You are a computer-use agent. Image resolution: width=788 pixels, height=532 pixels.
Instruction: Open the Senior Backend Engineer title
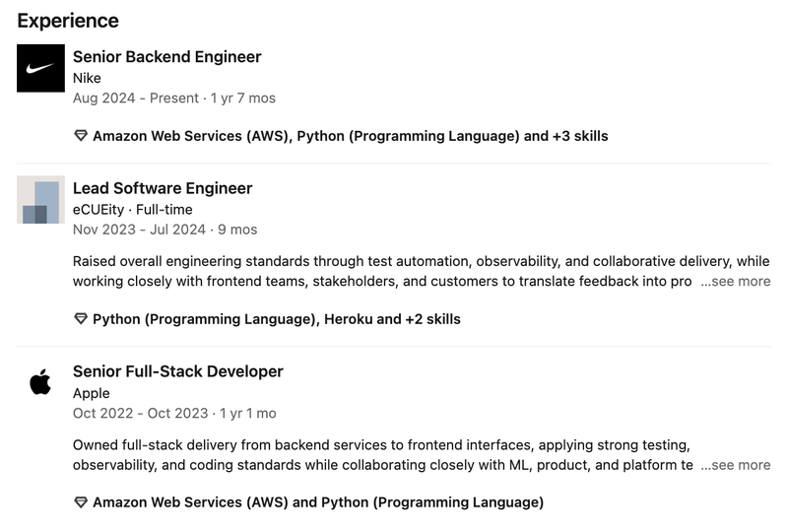(166, 57)
